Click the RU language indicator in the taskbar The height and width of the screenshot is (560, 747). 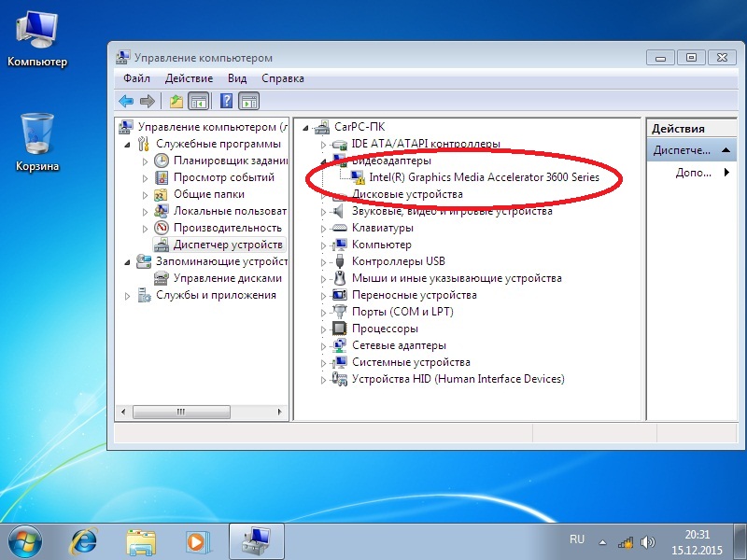pyautogui.click(x=577, y=539)
